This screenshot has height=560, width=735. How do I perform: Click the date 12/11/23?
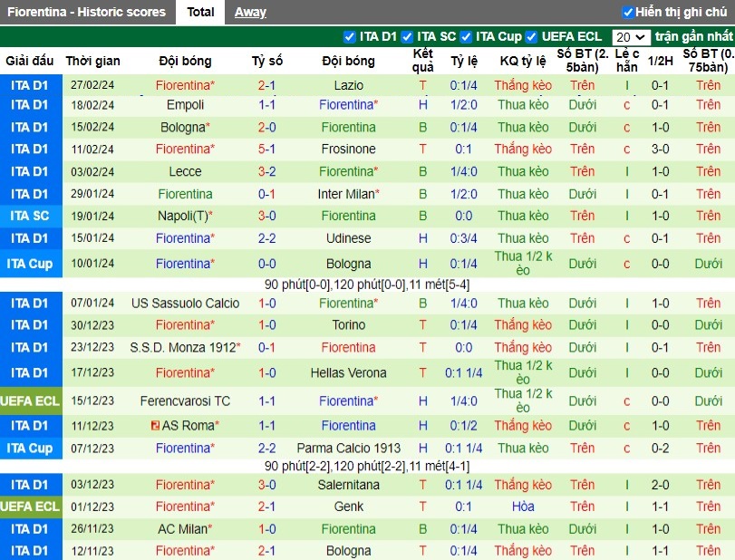pos(92,551)
